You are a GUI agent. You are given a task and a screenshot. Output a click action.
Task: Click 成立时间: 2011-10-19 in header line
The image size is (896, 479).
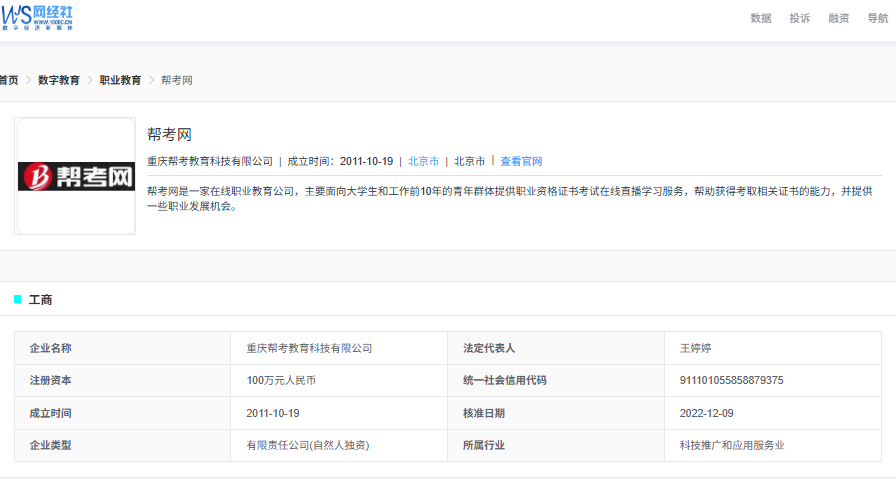point(340,161)
